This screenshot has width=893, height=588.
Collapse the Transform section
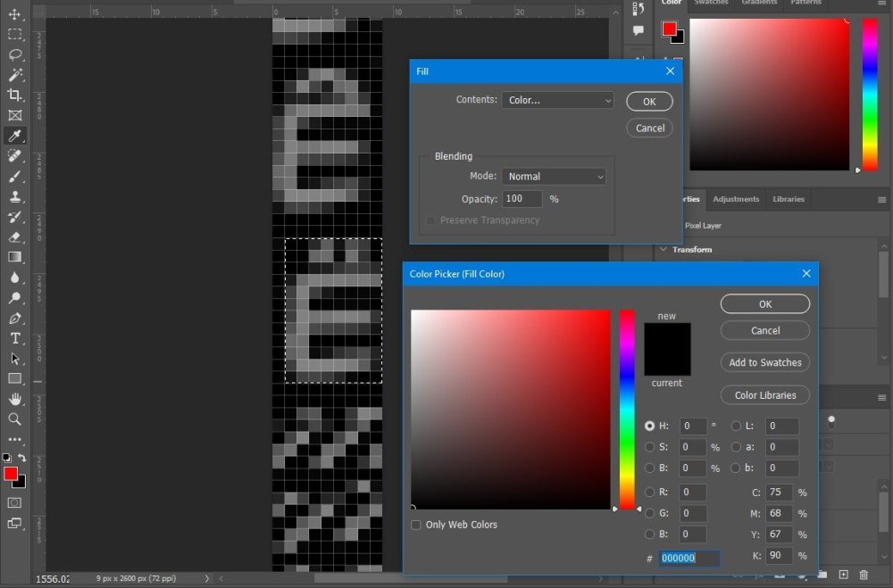(x=663, y=250)
